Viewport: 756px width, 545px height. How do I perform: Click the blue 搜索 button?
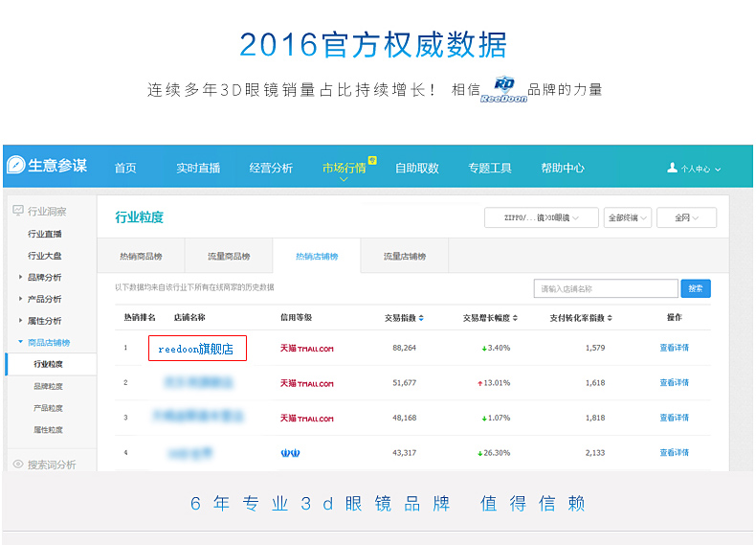coord(696,288)
